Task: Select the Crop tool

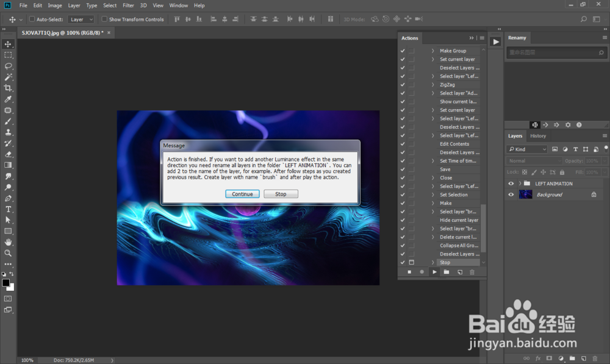Action: pos(8,88)
